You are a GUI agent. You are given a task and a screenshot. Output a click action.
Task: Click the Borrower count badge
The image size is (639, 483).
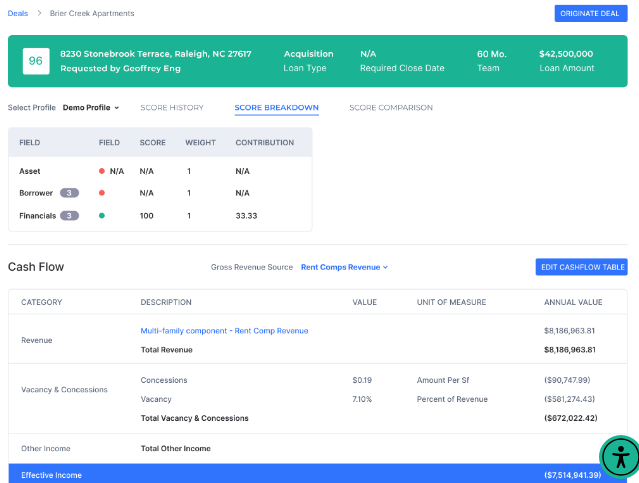(69, 193)
